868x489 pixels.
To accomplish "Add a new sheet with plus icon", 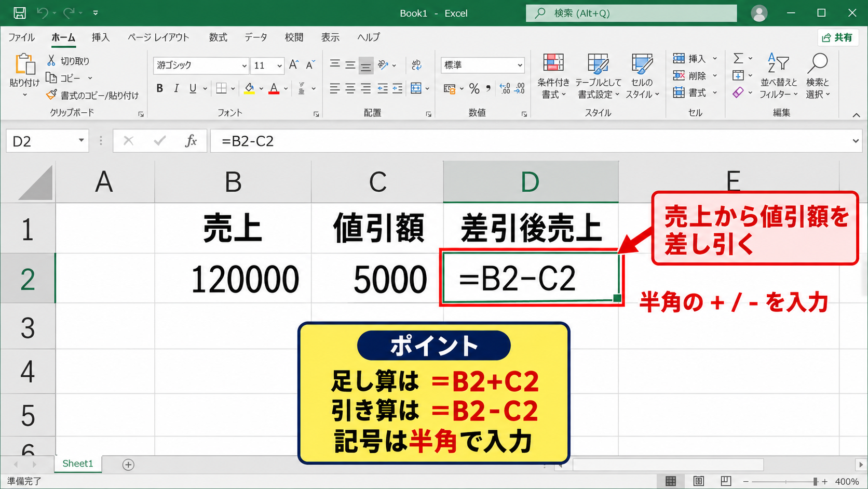I will coord(128,465).
